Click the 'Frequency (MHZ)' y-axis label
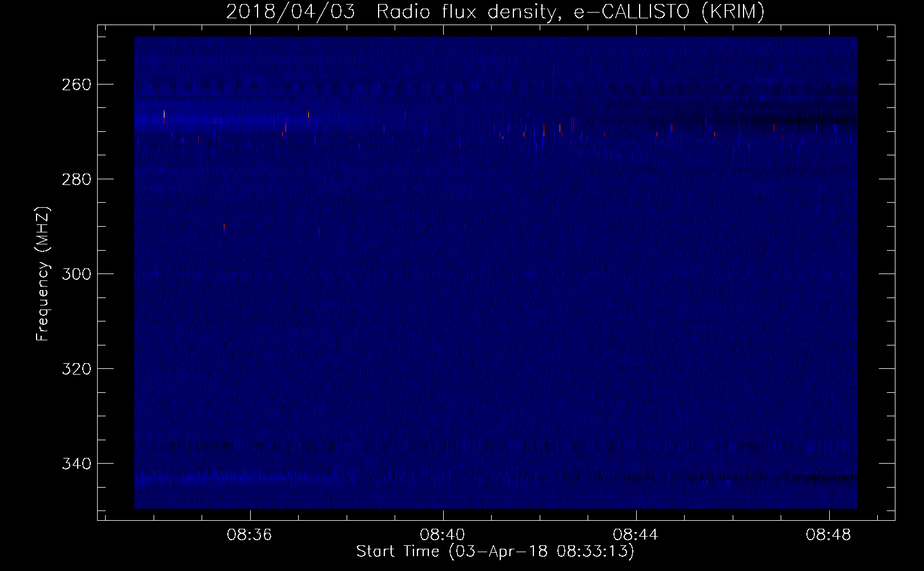Screen dimensions: 924x571 pyautogui.click(x=43, y=274)
